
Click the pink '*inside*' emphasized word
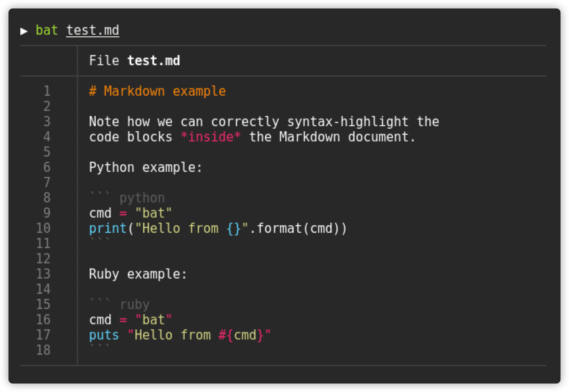tap(211, 137)
